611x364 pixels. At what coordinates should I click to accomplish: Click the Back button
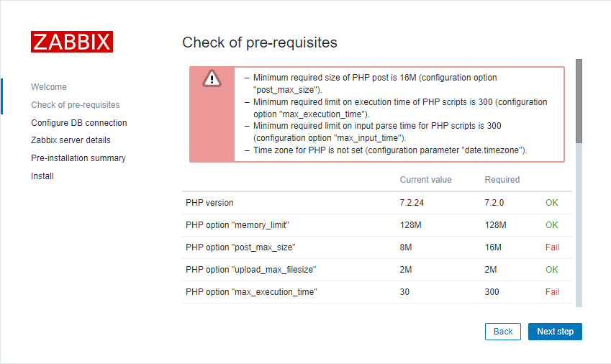502,332
